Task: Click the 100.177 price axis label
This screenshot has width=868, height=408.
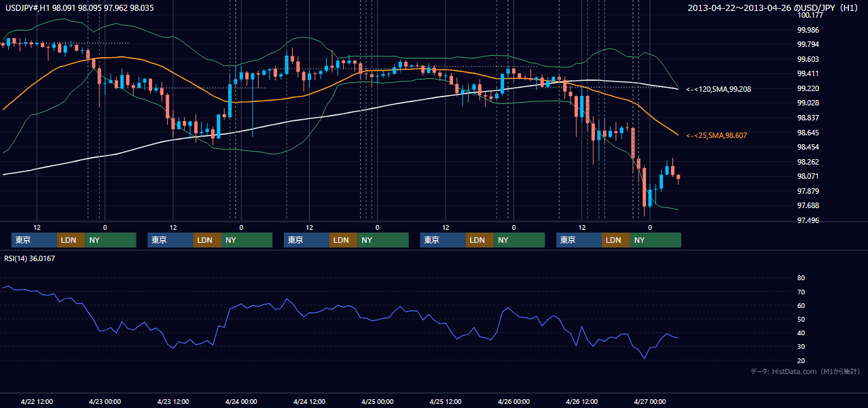Action: tap(810, 15)
